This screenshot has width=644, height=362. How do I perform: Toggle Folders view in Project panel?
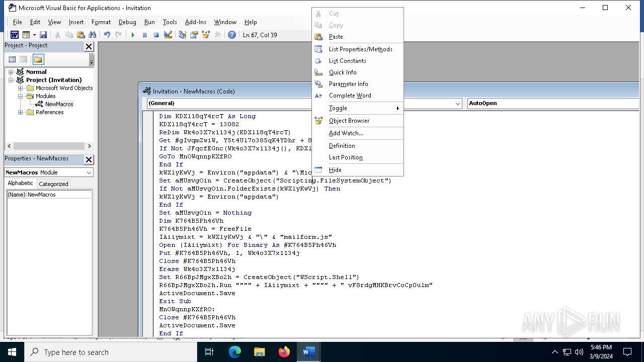[38, 59]
